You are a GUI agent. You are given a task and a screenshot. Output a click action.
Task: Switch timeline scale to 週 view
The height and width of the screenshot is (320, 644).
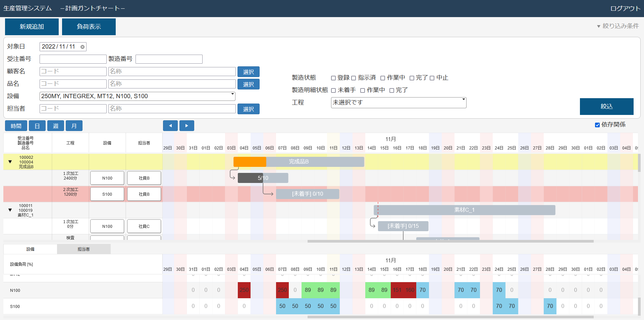click(x=56, y=126)
